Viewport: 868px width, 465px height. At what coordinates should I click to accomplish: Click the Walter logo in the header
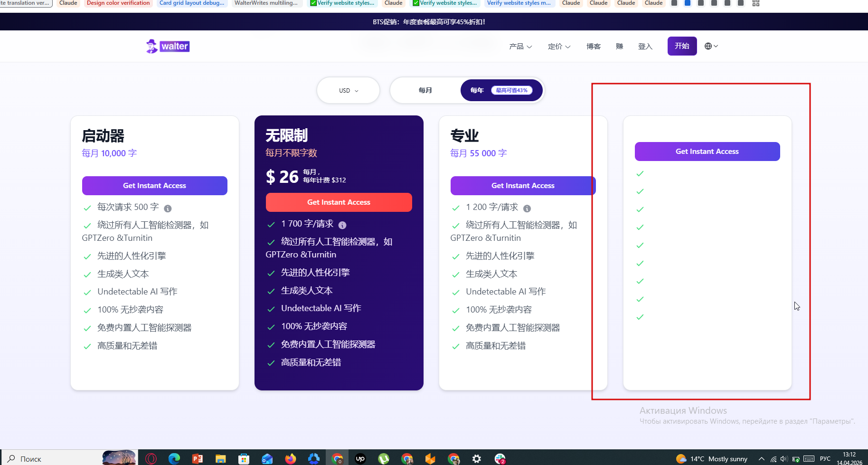168,46
